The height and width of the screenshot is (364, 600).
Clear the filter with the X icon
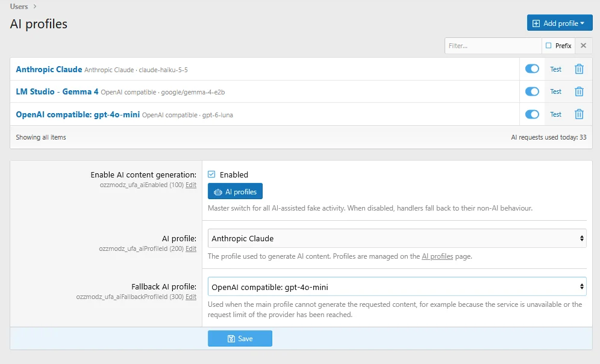click(583, 46)
